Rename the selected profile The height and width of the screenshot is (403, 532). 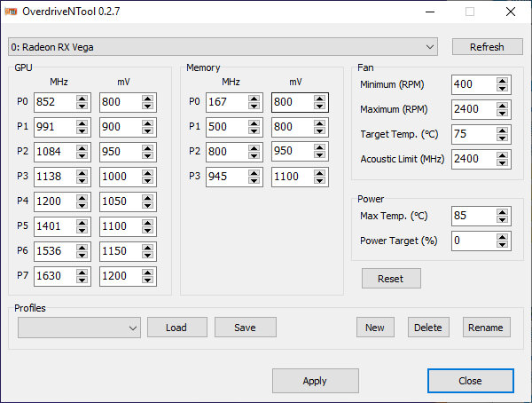pos(486,328)
